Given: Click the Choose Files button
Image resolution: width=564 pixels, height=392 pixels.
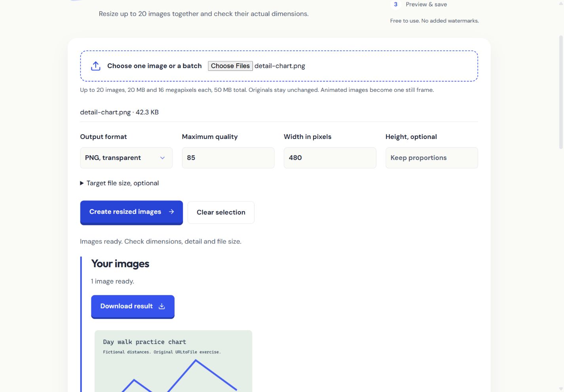Looking at the screenshot, I should [x=230, y=66].
